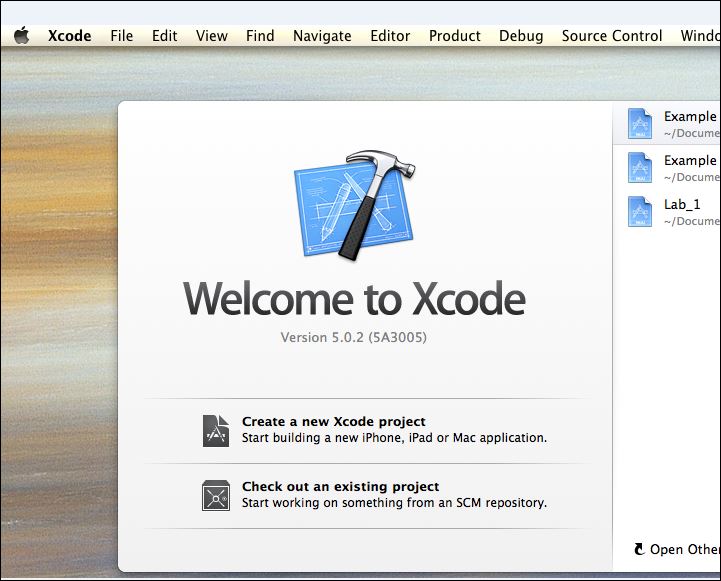
Task: Click the SCM repository vault icon
Action: (216, 496)
